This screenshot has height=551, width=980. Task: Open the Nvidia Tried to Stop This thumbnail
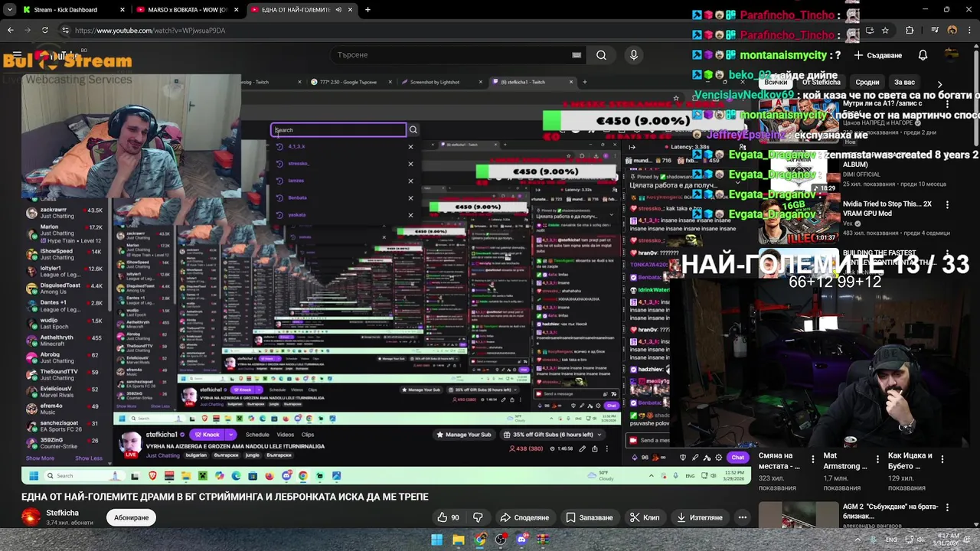[x=799, y=220]
